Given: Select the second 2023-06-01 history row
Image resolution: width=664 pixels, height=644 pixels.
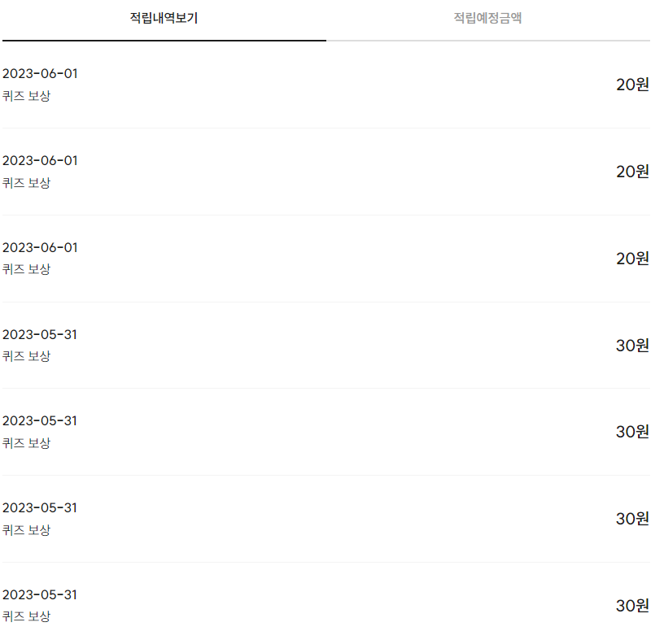Looking at the screenshot, I should (x=40, y=160).
